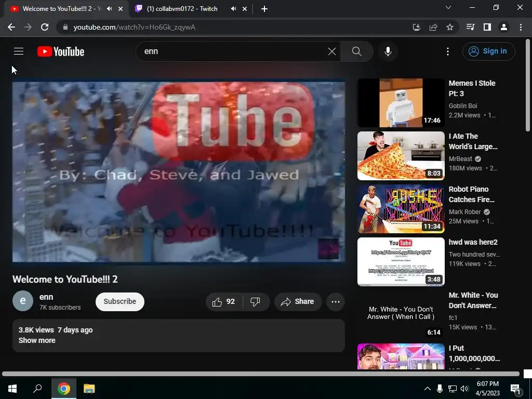532x399 pixels.
Task: Click the Sign in button
Action: pos(488,51)
